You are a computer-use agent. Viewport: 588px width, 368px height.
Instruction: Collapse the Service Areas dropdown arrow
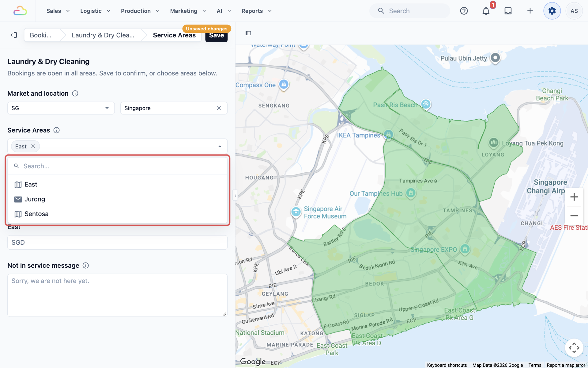220,147
